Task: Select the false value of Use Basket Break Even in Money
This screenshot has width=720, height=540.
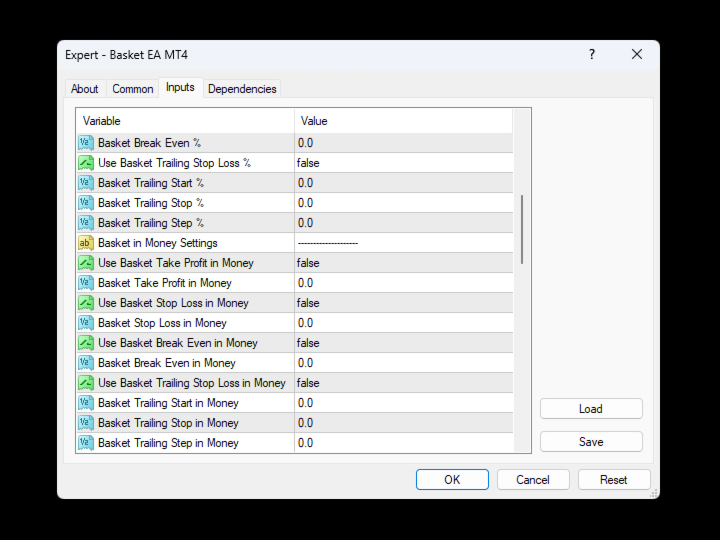Action: click(x=308, y=343)
